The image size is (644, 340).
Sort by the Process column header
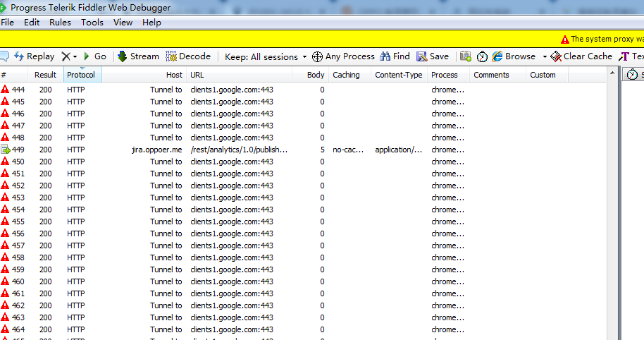click(449, 75)
